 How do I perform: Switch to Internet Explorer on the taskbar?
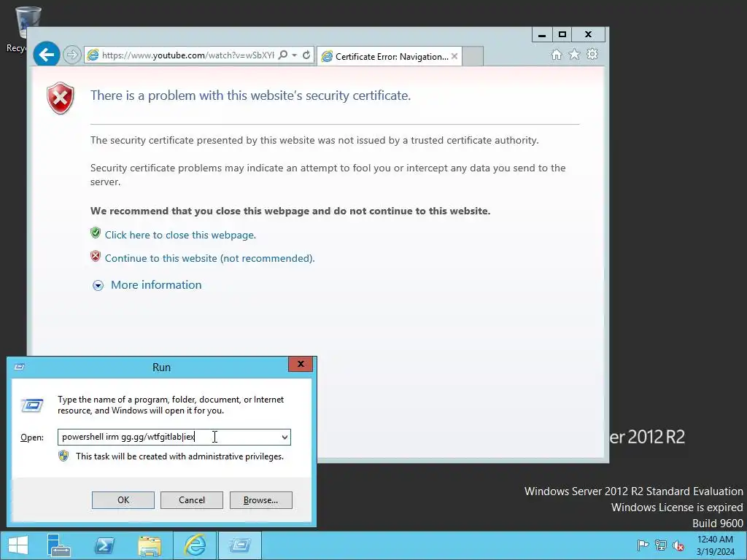(195, 545)
